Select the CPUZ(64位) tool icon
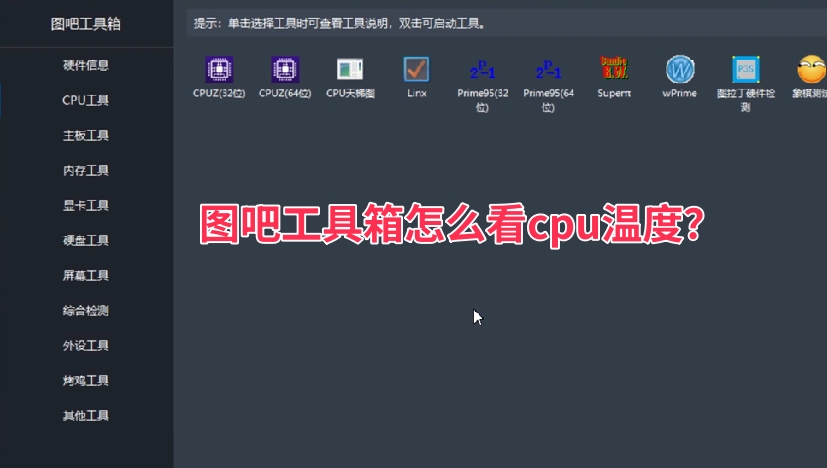Image resolution: width=827 pixels, height=468 pixels. coord(285,70)
